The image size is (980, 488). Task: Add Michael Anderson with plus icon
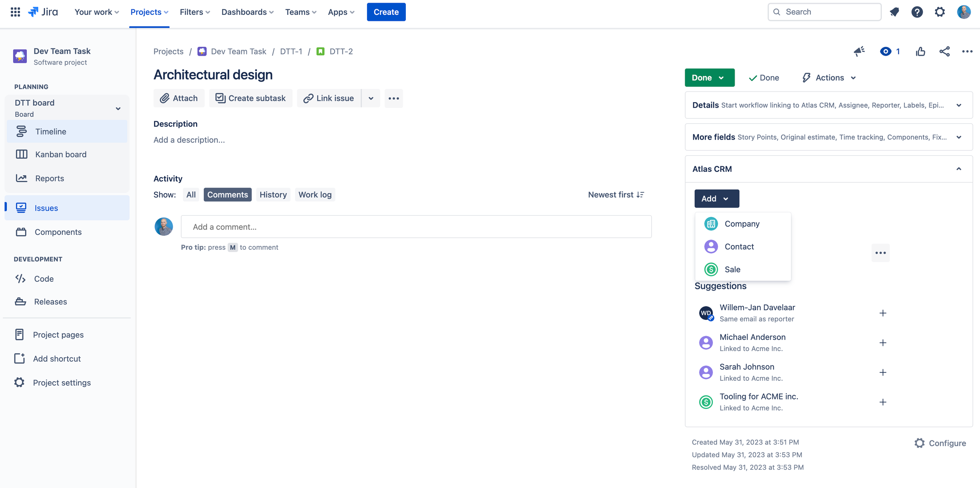tap(883, 343)
